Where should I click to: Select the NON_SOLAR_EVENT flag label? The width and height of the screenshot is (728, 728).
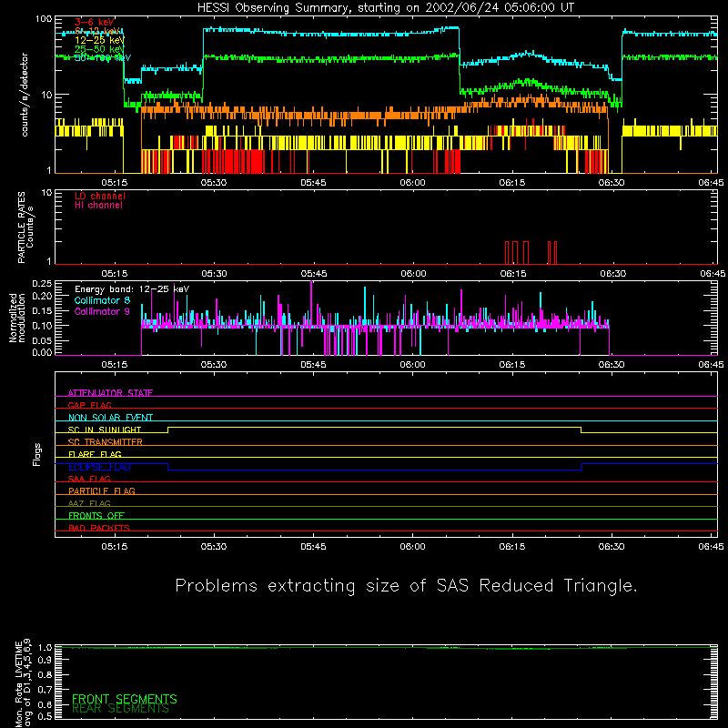pyautogui.click(x=110, y=418)
